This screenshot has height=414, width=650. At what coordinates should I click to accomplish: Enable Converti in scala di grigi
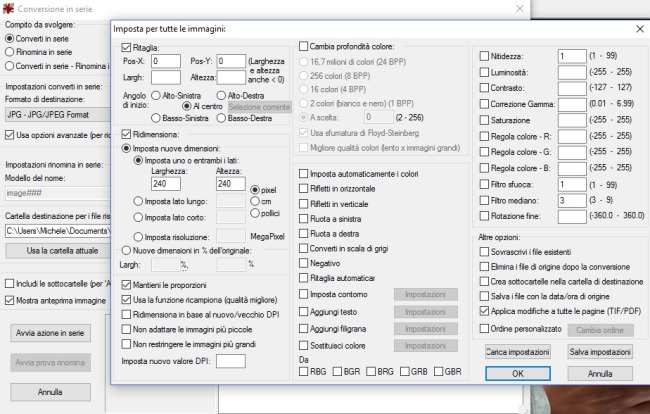303,248
